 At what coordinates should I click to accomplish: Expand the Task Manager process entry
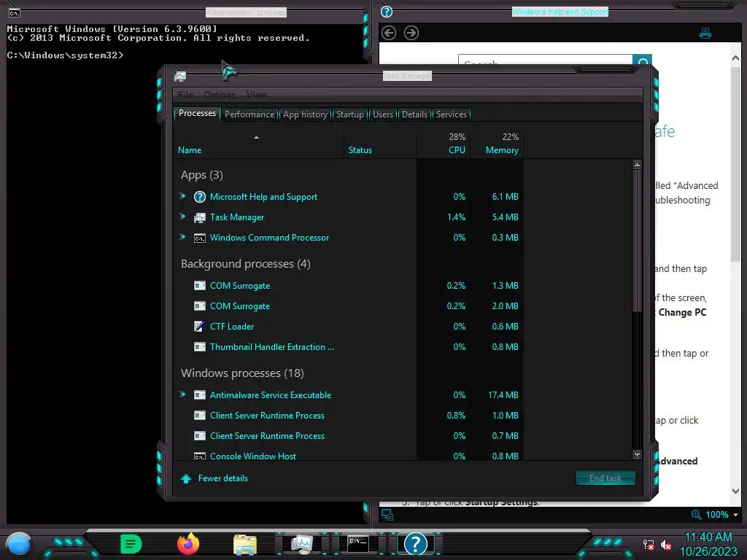tap(182, 217)
